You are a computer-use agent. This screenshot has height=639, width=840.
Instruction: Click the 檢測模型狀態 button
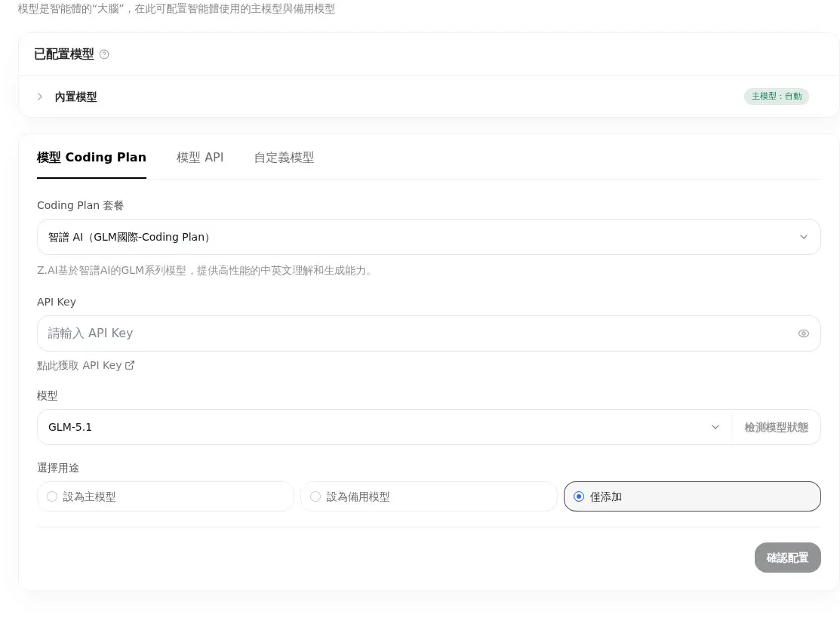pos(777,427)
